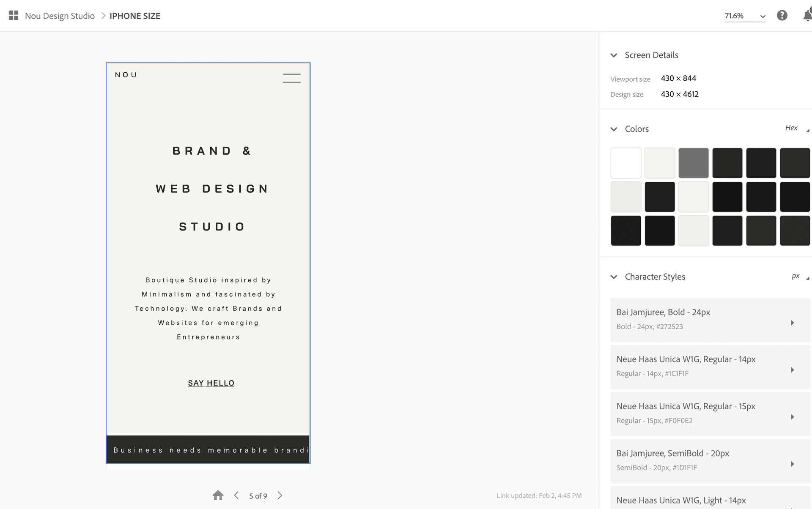Click screen page indicator 5 of 9

[x=258, y=495]
